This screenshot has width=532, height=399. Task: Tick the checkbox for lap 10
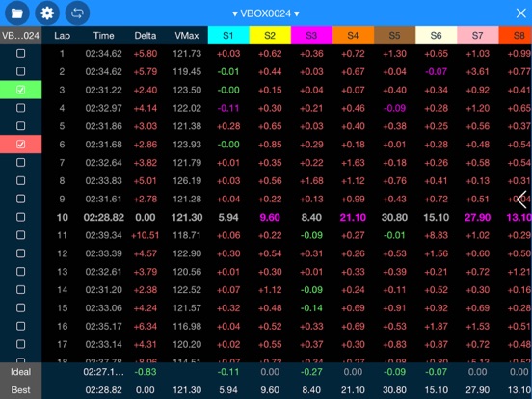pyautogui.click(x=20, y=217)
